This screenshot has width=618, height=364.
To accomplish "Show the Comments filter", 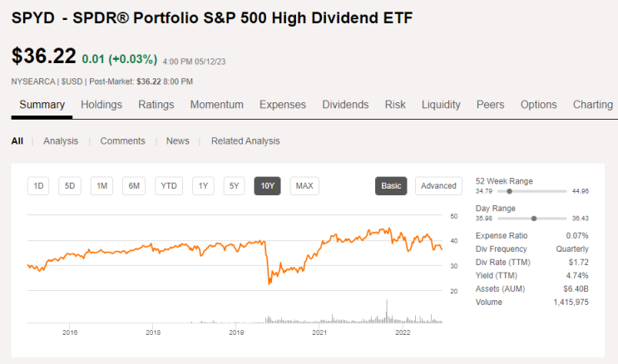I will (122, 141).
